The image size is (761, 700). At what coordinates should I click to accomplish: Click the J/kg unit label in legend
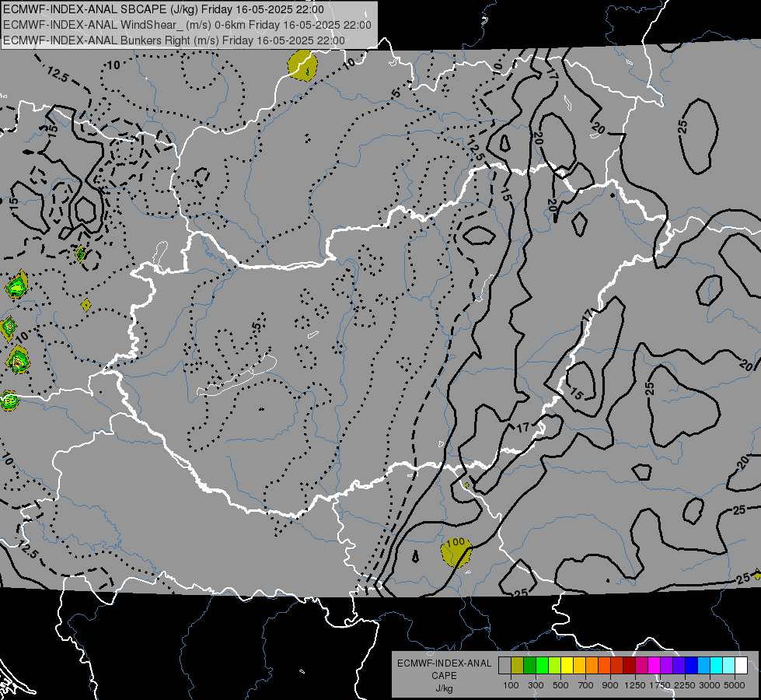[x=444, y=688]
